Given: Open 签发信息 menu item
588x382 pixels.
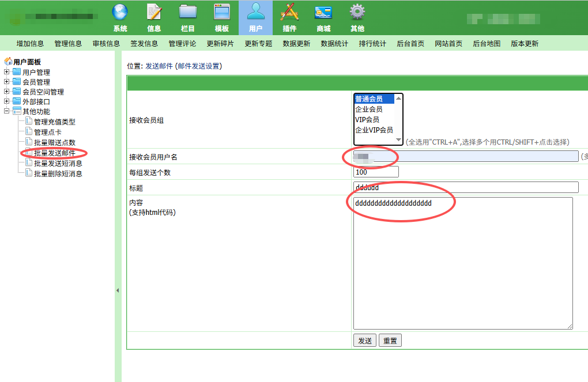Looking at the screenshot, I should click(144, 43).
